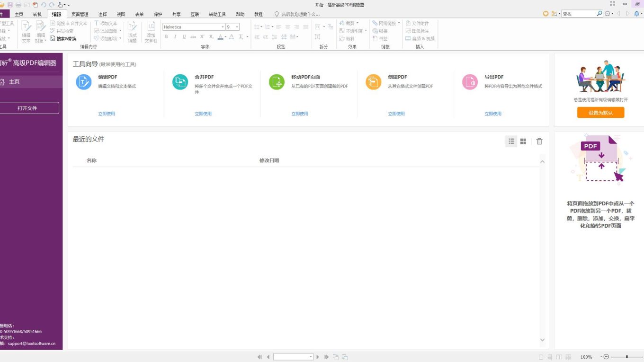Viewport: 644px width, 362px height.
Task: Open the page number combo box in status bar
Action: click(x=293, y=357)
